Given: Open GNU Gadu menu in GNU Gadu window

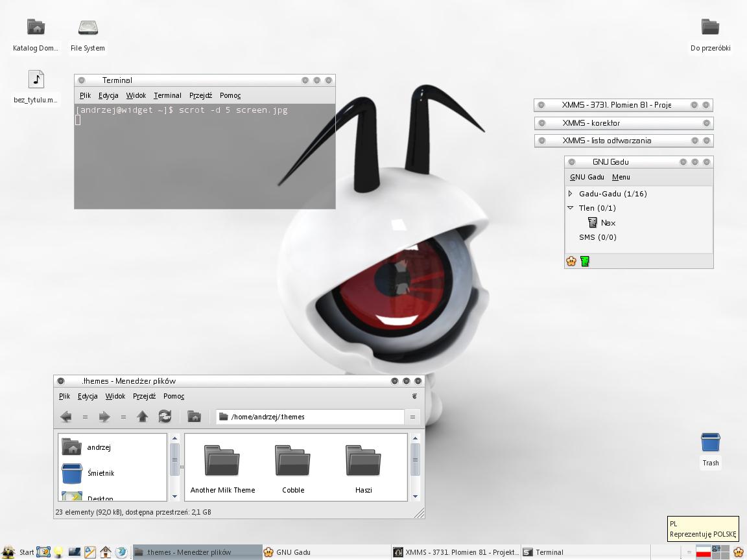Looking at the screenshot, I should click(587, 177).
